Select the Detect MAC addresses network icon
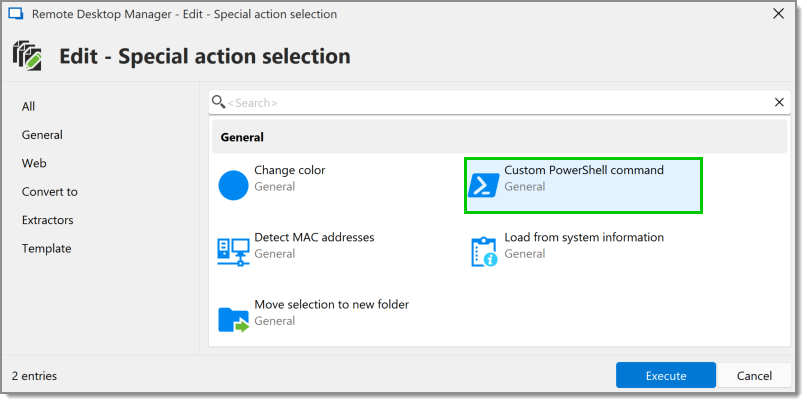Viewport: 807px width, 404px height. point(233,252)
